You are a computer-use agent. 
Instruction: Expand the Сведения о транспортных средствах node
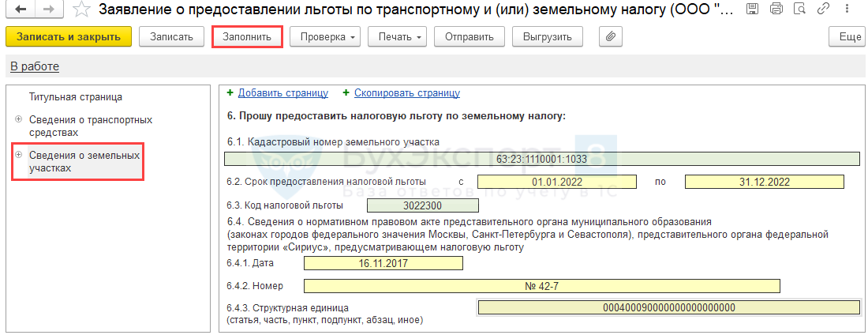[18, 120]
